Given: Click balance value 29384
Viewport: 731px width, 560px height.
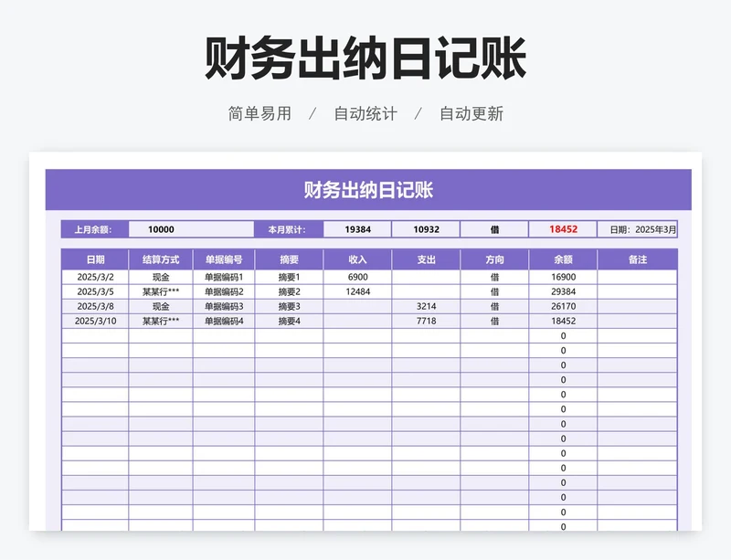Looking at the screenshot, I should (563, 292).
